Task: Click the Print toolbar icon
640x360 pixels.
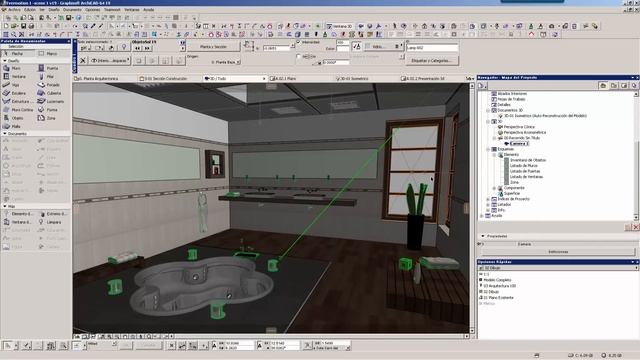Action: click(x=31, y=26)
